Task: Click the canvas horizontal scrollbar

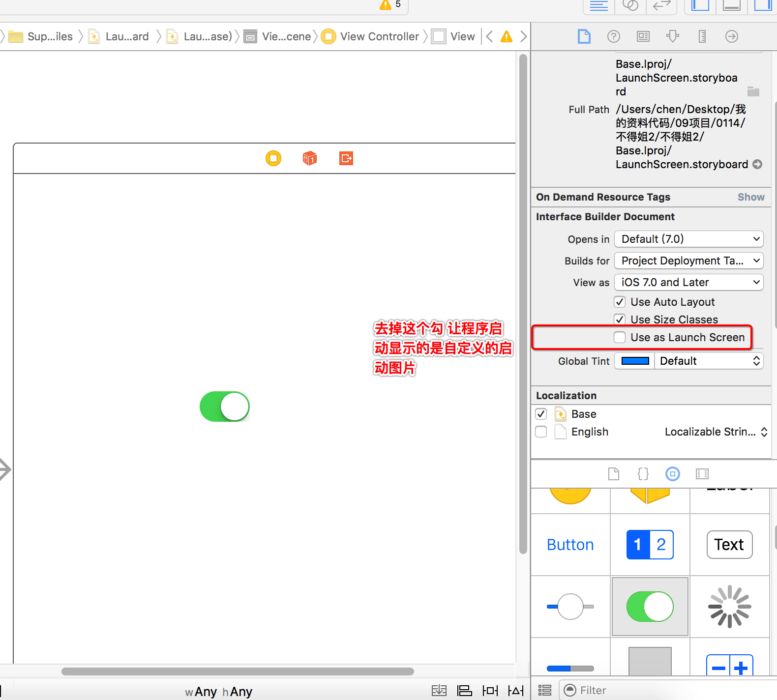Action: click(x=238, y=671)
